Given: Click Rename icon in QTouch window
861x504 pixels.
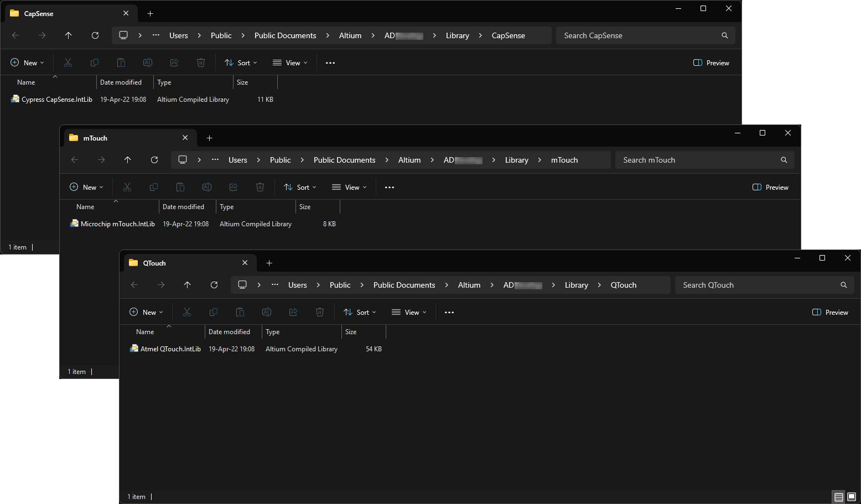Looking at the screenshot, I should (267, 313).
